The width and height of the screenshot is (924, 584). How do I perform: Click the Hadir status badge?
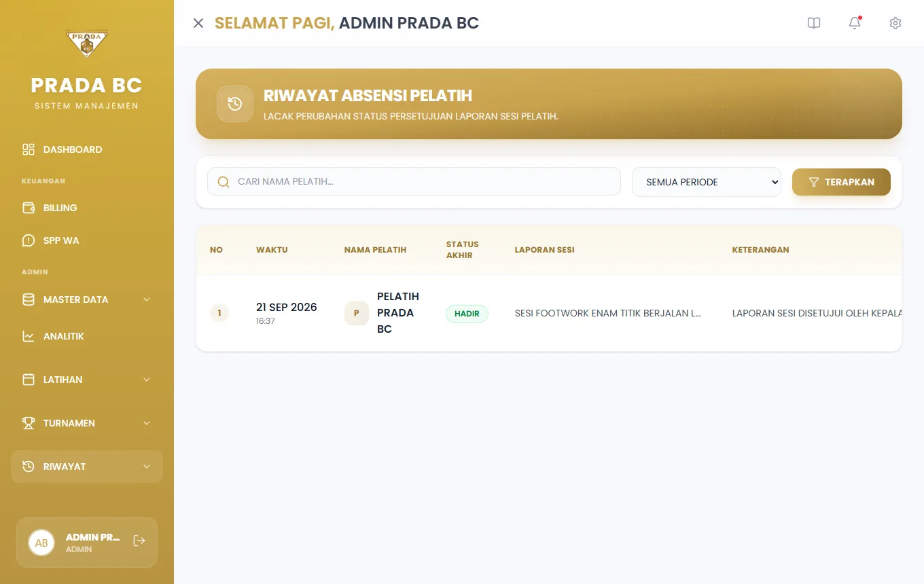click(x=467, y=314)
